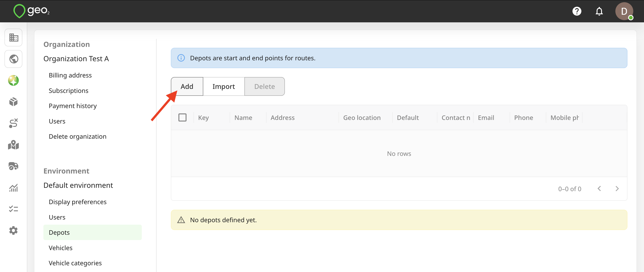Sort by Name column header
Viewport: 644px width, 272px height.
[243, 118]
